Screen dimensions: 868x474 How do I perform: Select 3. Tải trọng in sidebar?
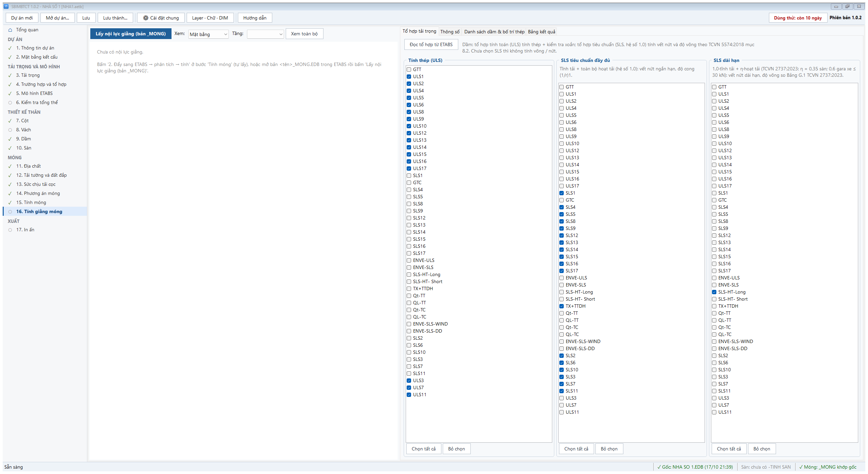[45, 75]
